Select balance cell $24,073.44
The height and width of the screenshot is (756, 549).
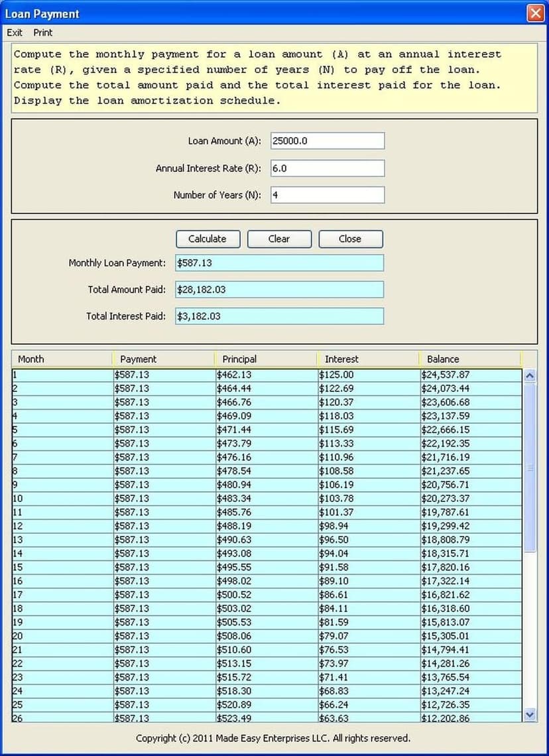point(471,389)
